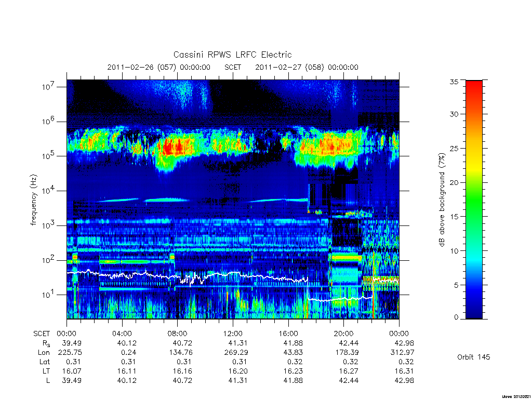Image resolution: width=532 pixels, height=399 pixels.
Task: Click 40.72 in the L row
Action: tap(182, 381)
